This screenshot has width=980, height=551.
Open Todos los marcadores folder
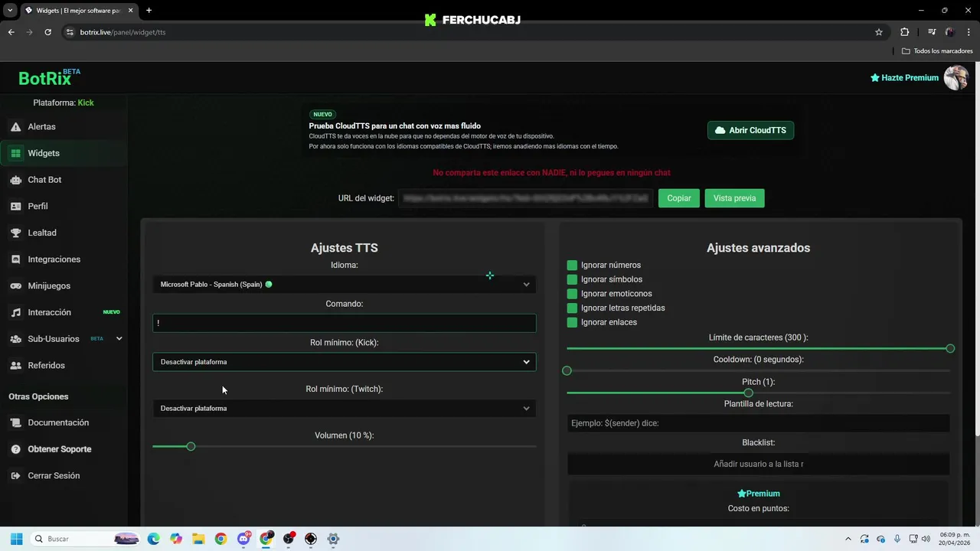pos(937,51)
